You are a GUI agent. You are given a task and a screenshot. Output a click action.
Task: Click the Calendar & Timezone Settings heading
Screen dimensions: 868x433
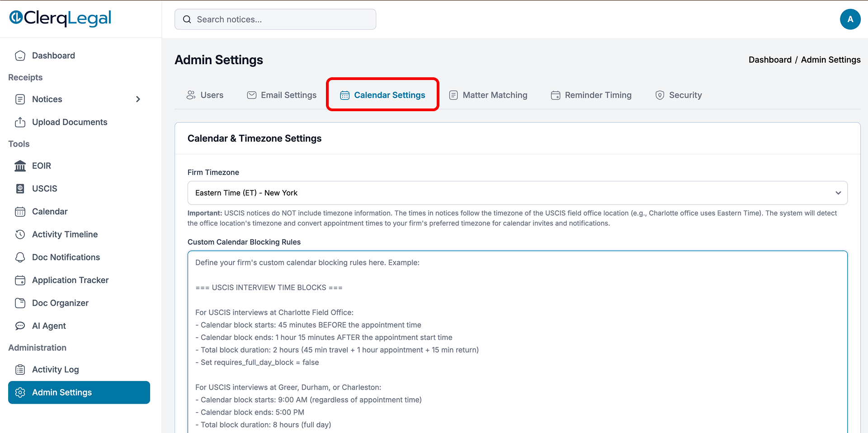(x=255, y=138)
